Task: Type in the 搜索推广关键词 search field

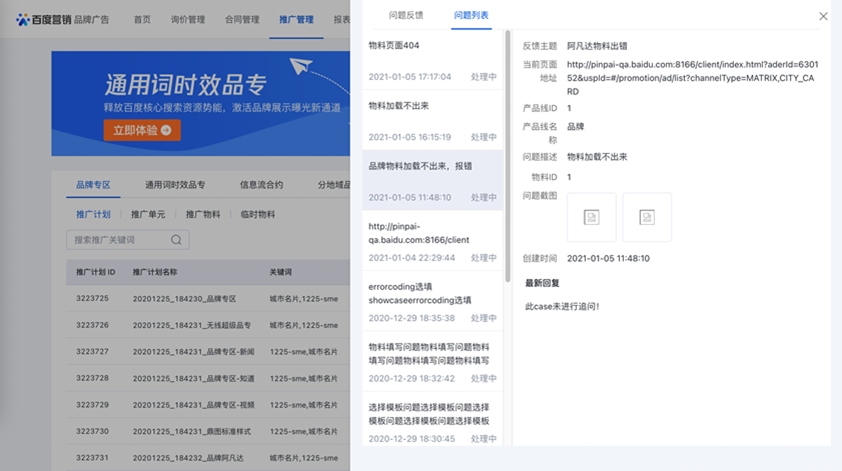Action: coord(115,240)
